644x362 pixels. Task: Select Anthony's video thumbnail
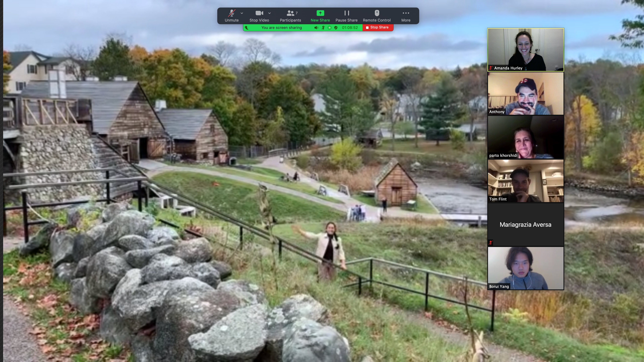(x=525, y=94)
